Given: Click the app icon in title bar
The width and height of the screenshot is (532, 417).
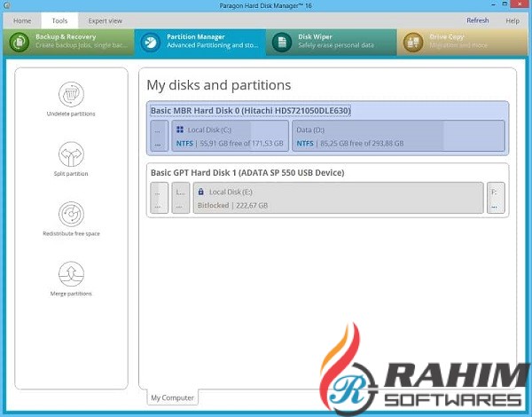Looking at the screenshot, I should click(x=6, y=5).
